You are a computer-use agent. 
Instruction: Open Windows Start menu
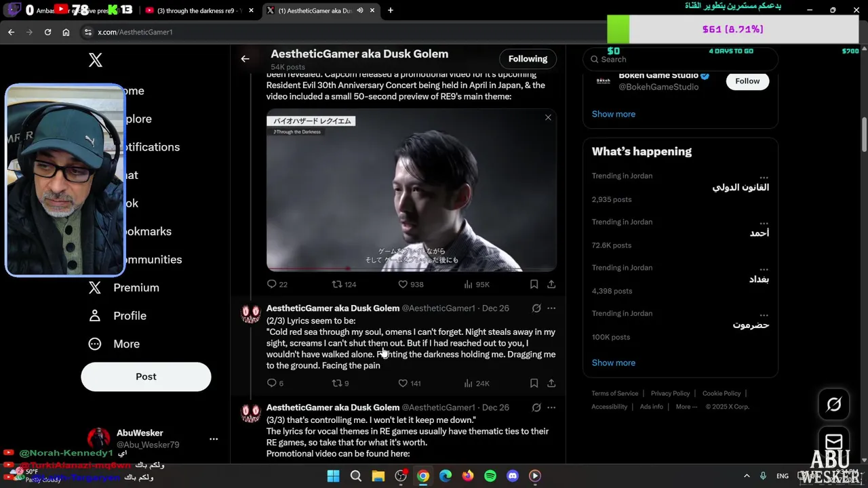pyautogui.click(x=333, y=476)
